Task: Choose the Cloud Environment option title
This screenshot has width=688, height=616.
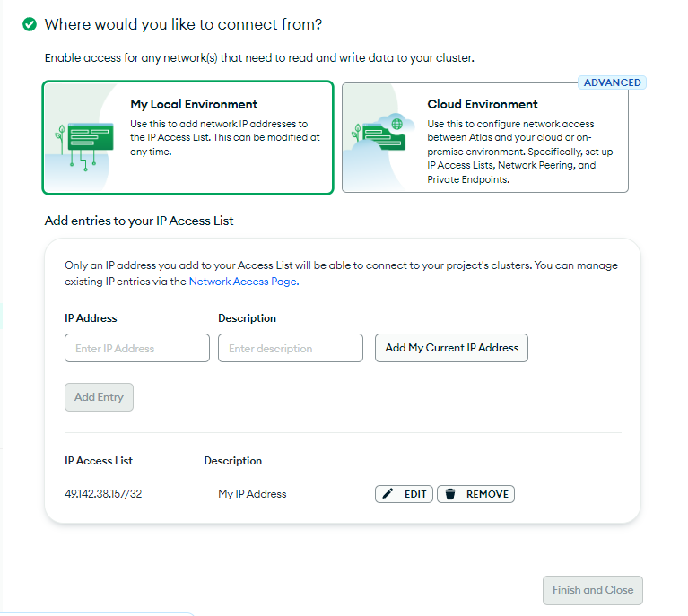Action: (x=483, y=104)
